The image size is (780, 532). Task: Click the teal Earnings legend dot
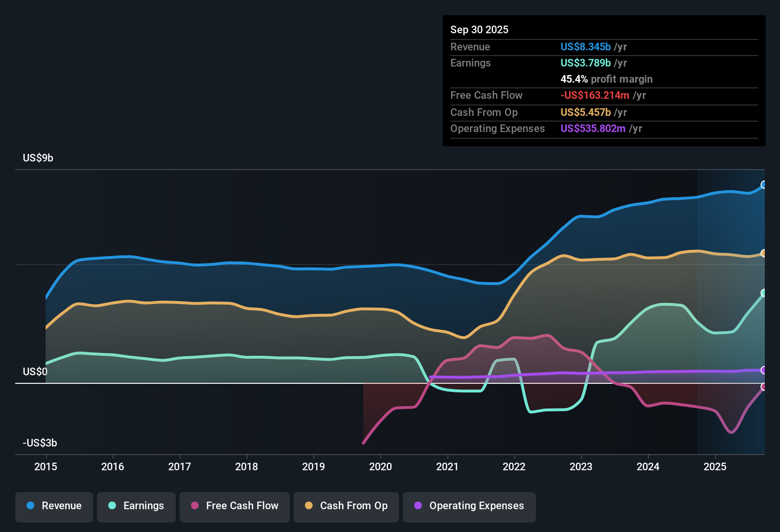point(112,506)
